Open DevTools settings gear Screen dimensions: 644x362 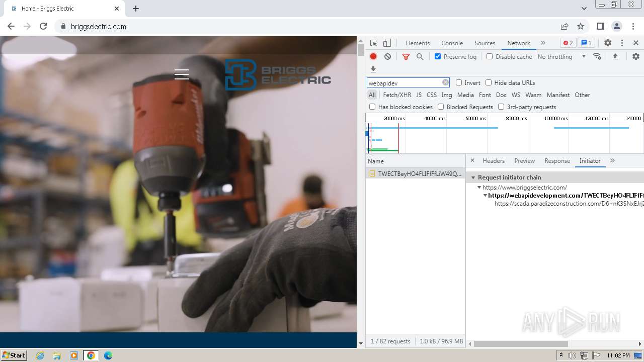(608, 43)
